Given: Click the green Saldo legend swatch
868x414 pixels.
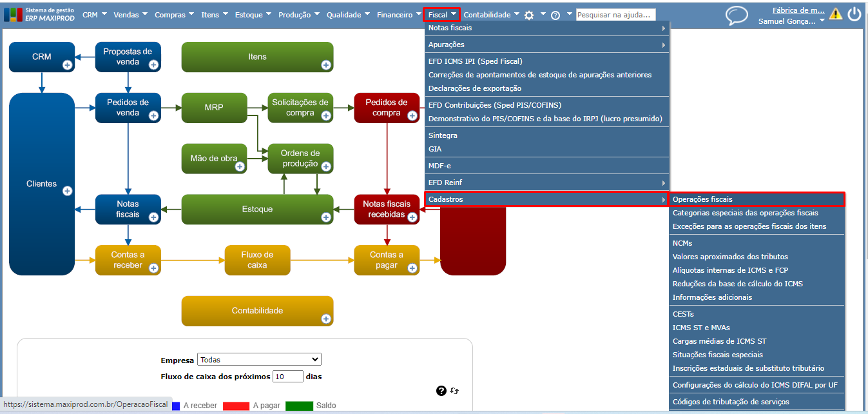Looking at the screenshot, I should [299, 406].
